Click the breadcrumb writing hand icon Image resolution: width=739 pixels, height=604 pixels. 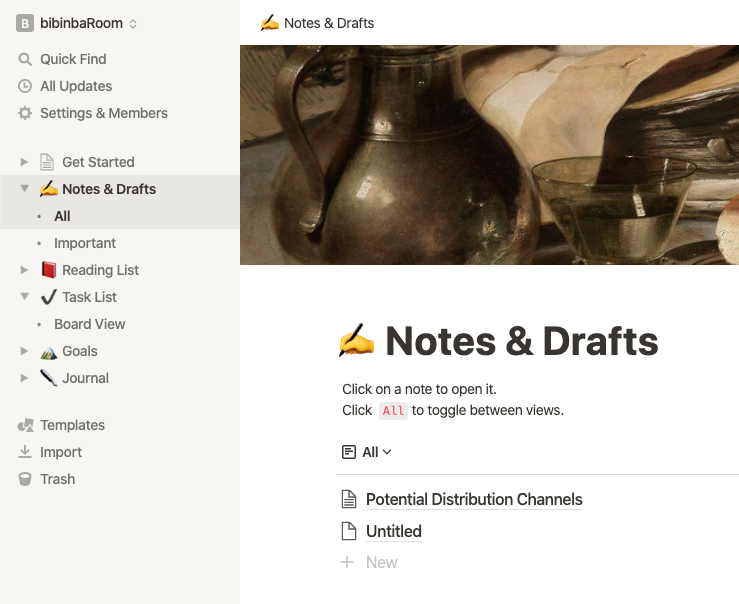270,23
